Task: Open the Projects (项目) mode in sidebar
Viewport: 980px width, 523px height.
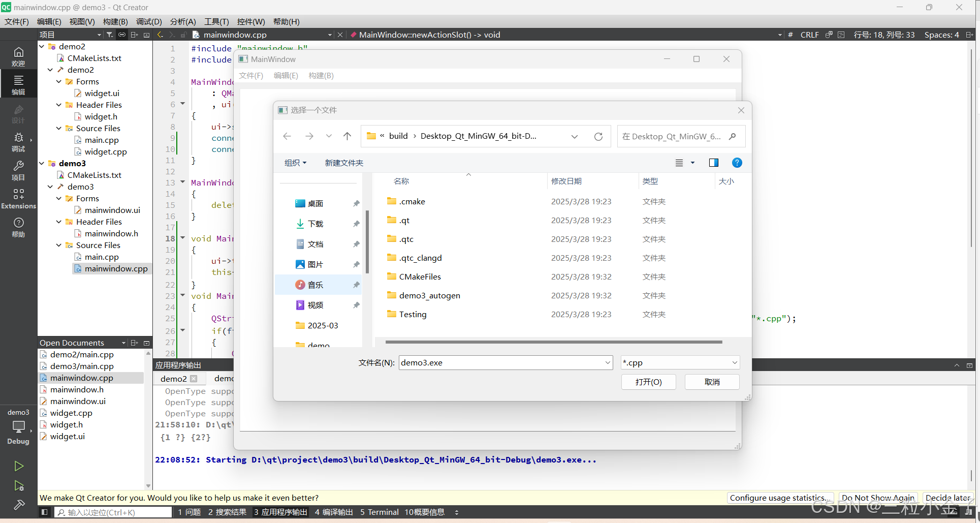Action: [x=18, y=170]
